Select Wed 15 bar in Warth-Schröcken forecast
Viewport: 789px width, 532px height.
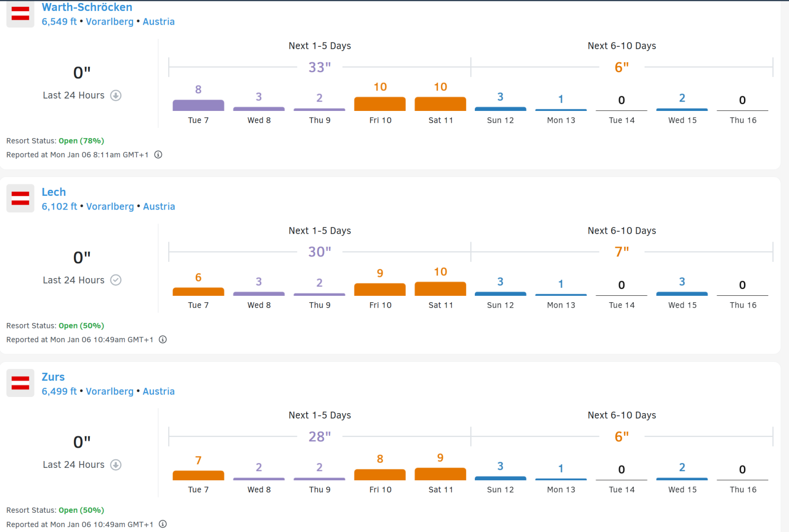click(x=682, y=109)
